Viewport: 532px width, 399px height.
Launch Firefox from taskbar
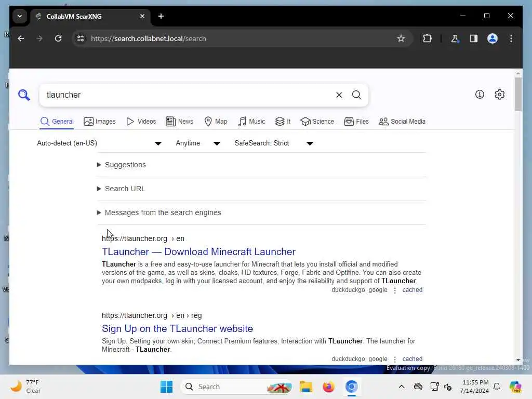pyautogui.click(x=328, y=387)
